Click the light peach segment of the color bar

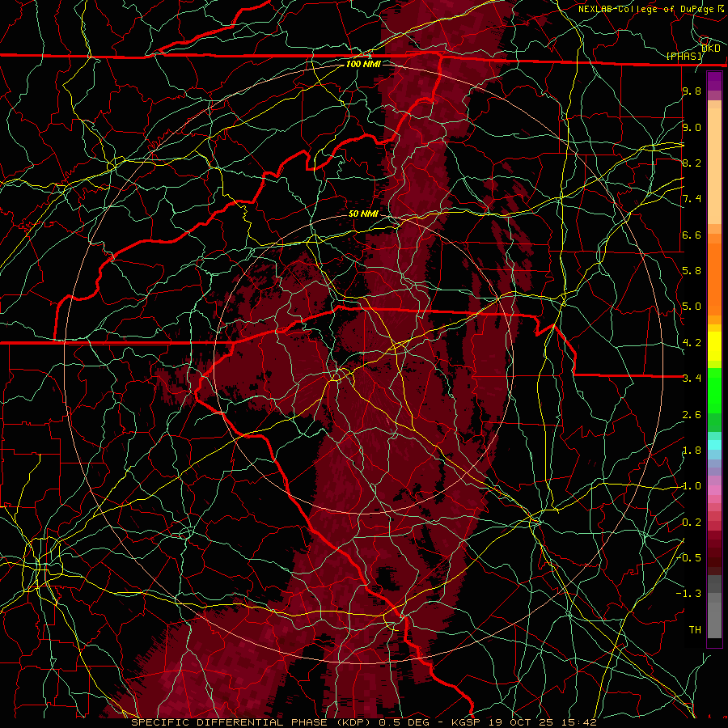[x=714, y=166]
